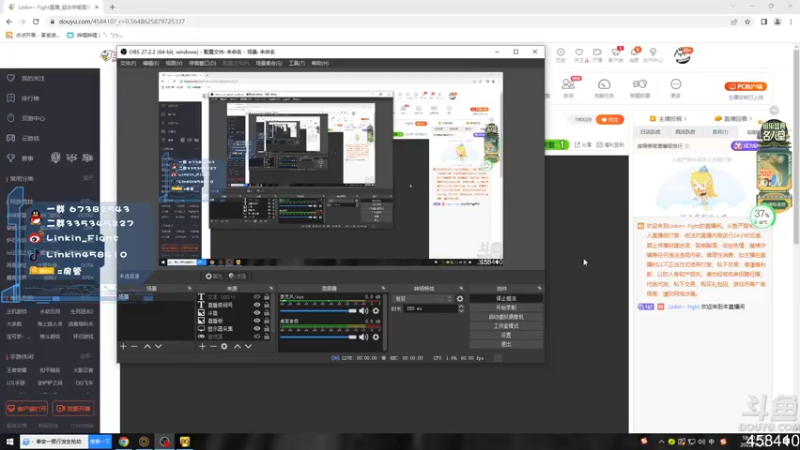Mute the 麦克风/Aux audio channel
The height and width of the screenshot is (450, 800).
point(363,311)
